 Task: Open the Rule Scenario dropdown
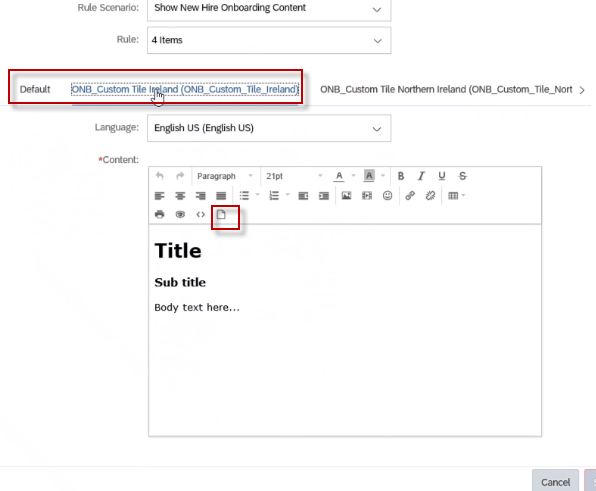[269, 8]
